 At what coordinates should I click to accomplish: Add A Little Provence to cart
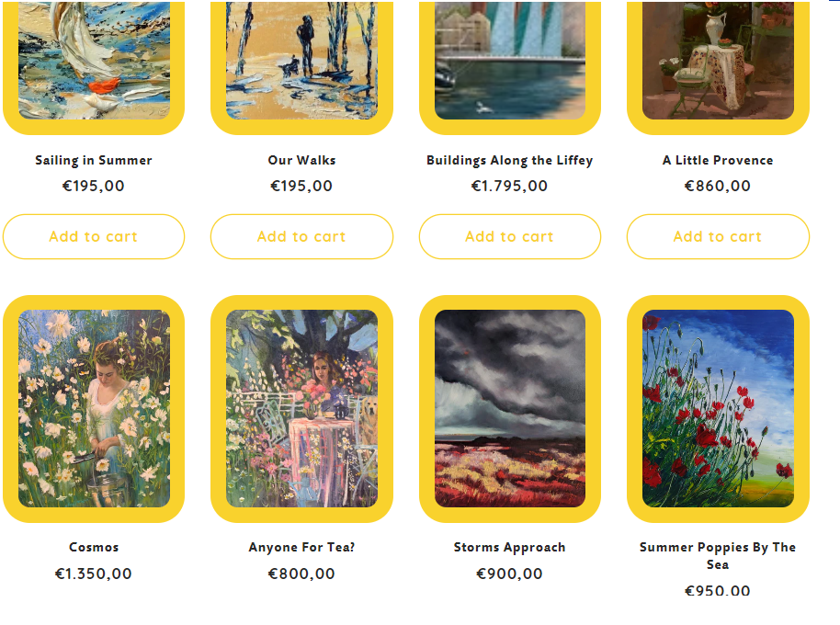click(718, 237)
